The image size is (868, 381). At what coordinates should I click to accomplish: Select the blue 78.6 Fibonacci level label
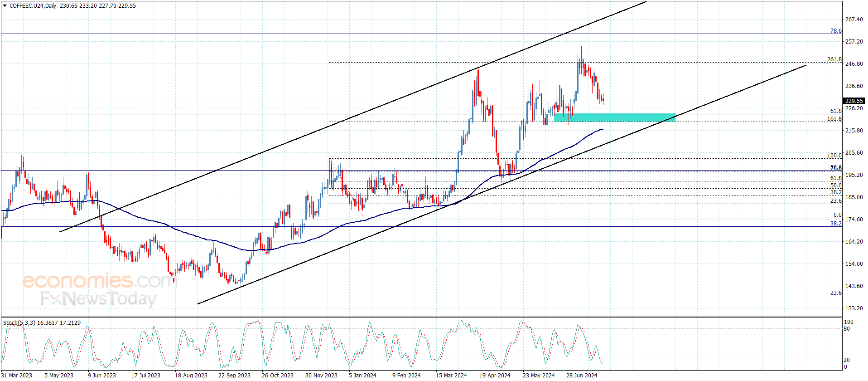pos(836,31)
